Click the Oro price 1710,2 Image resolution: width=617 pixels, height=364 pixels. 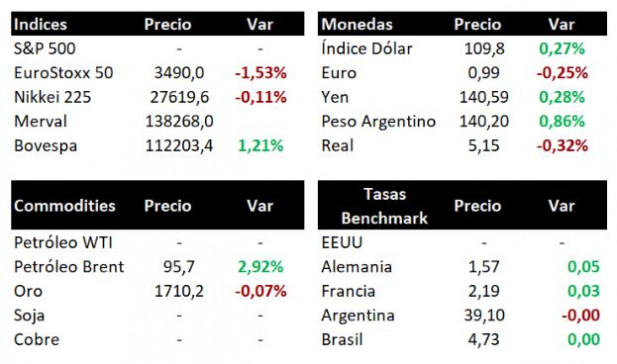coord(179,291)
